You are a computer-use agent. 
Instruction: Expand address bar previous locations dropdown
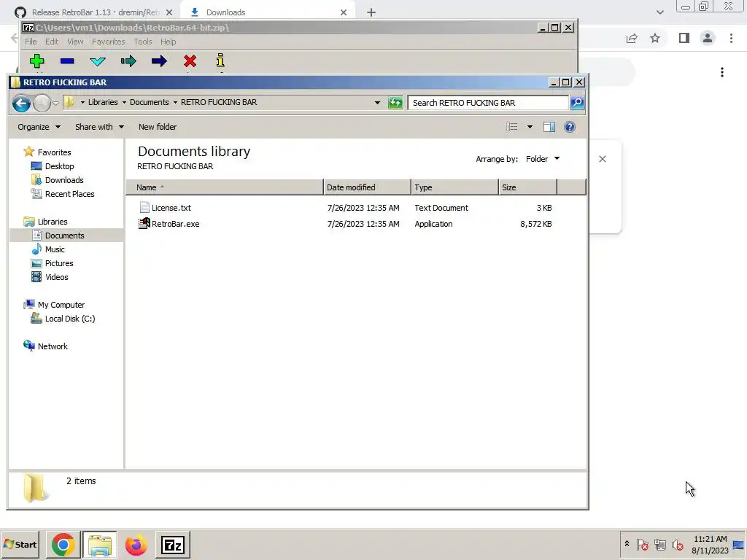tap(377, 102)
